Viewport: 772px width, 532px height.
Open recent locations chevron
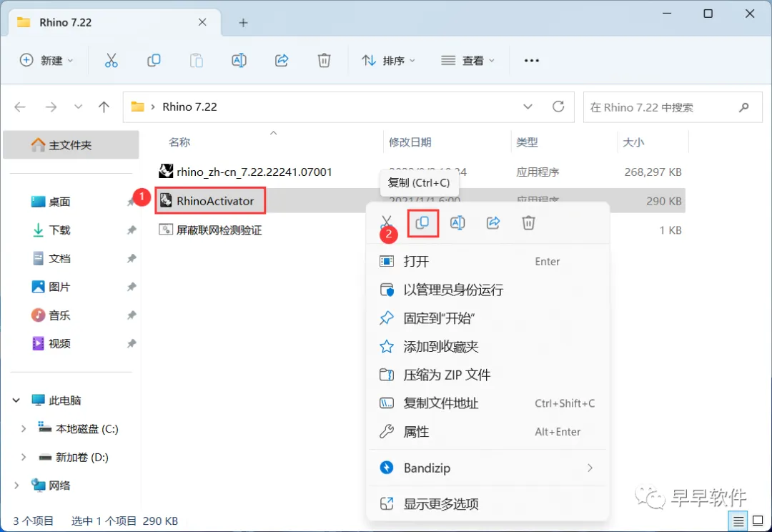78,107
